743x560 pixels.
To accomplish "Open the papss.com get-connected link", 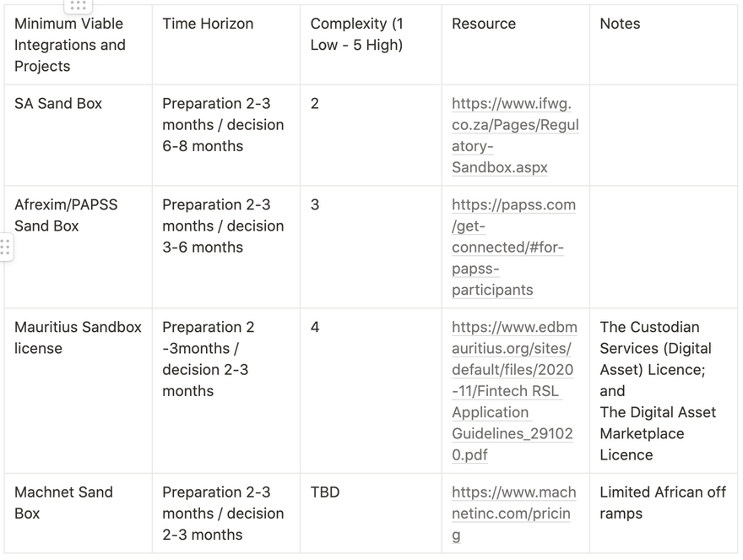I will click(513, 247).
